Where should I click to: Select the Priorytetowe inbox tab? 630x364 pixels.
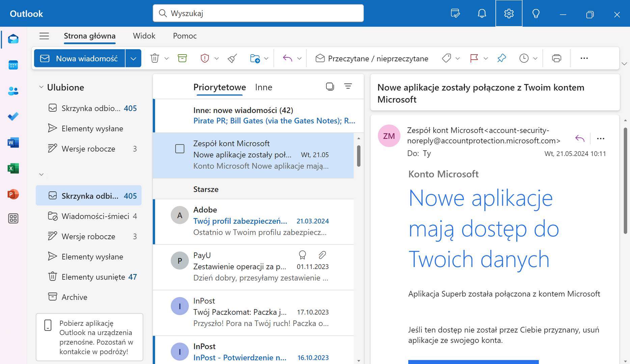[220, 87]
